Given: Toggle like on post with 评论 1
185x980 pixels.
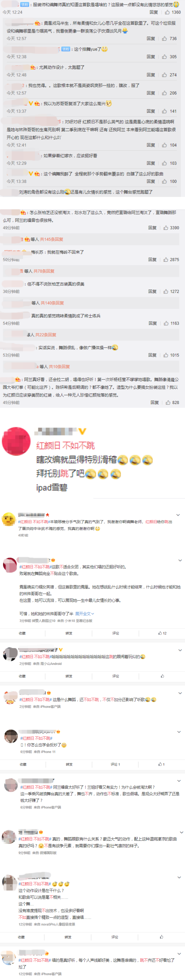Looking at the screenshot, I should click(x=162, y=764).
